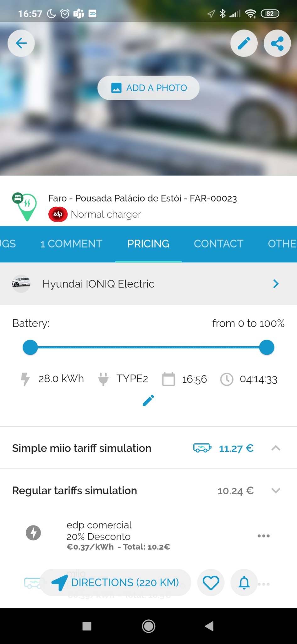Tap the notification bell icon
This screenshot has width=297, height=644.
244,583
